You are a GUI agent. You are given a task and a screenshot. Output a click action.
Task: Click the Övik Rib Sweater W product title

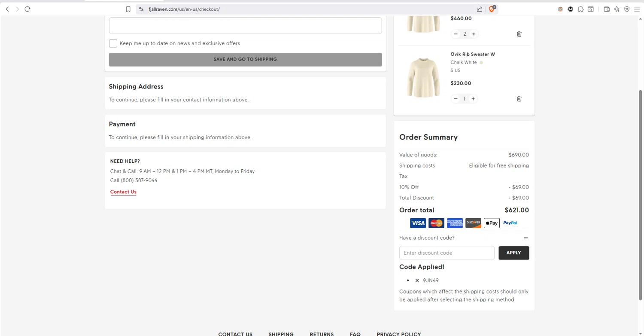click(x=473, y=54)
